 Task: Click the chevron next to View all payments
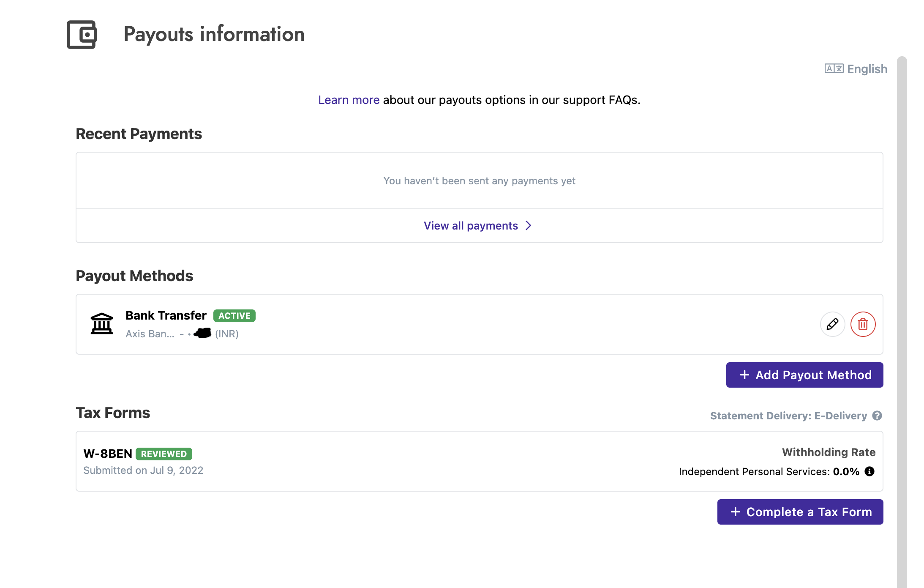click(528, 226)
